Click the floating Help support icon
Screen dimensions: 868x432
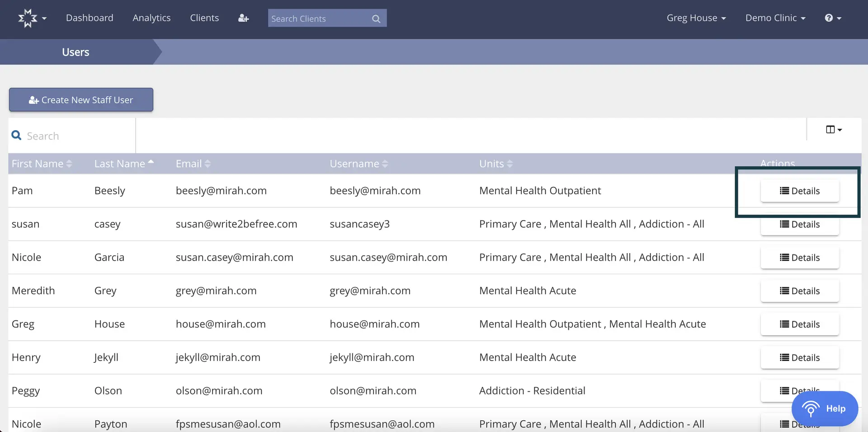811,409
